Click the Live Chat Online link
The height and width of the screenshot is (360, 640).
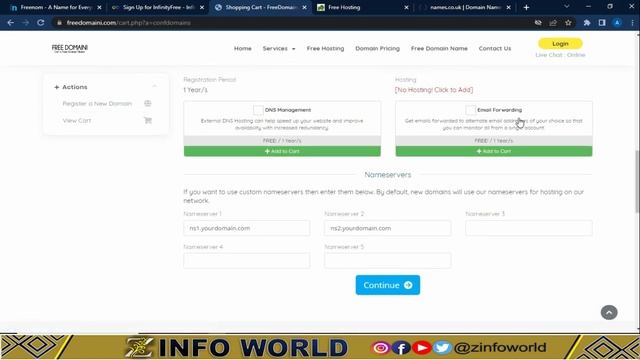click(560, 55)
